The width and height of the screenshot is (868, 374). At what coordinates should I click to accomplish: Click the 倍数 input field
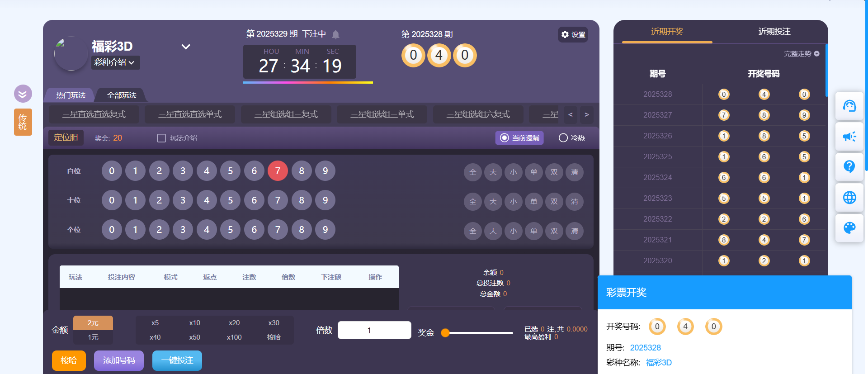pyautogui.click(x=374, y=330)
